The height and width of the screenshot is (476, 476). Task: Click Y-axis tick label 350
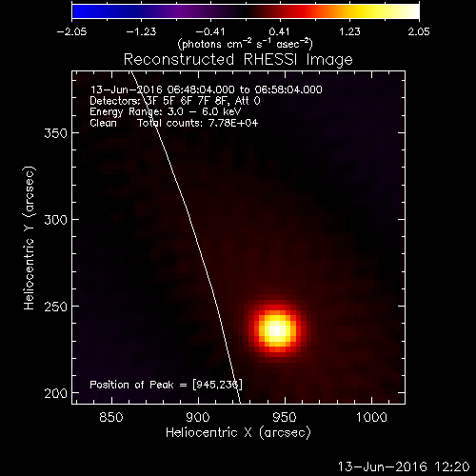[x=56, y=133]
